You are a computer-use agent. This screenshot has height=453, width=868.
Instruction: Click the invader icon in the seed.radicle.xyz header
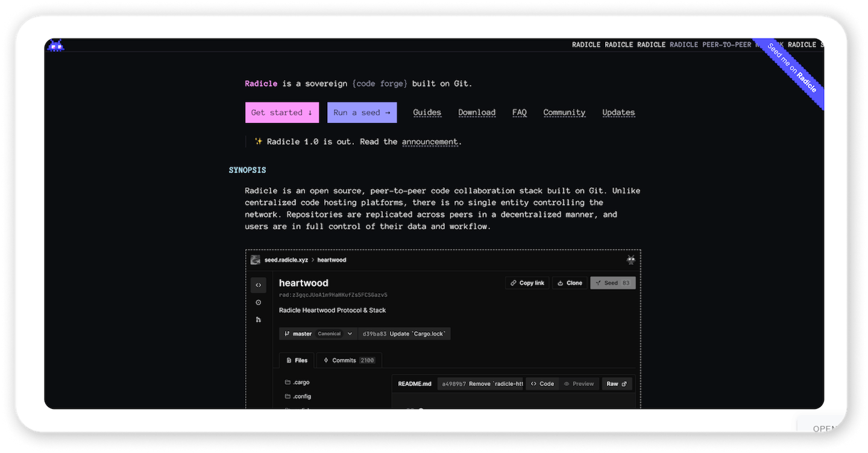click(x=631, y=259)
